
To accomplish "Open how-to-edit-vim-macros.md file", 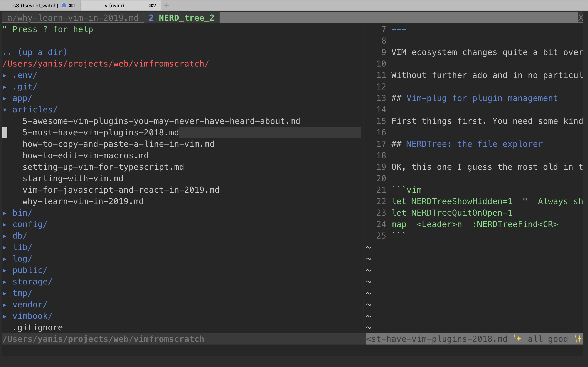I will pyautogui.click(x=85, y=155).
